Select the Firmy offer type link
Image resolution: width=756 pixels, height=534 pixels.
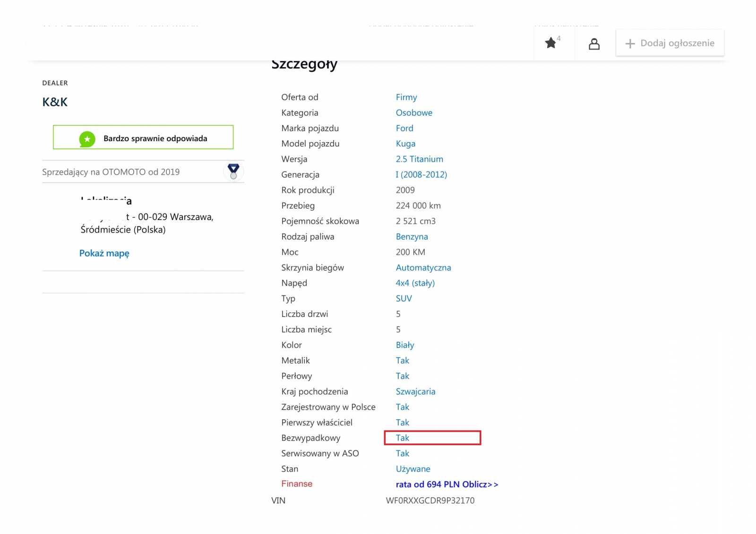point(406,97)
